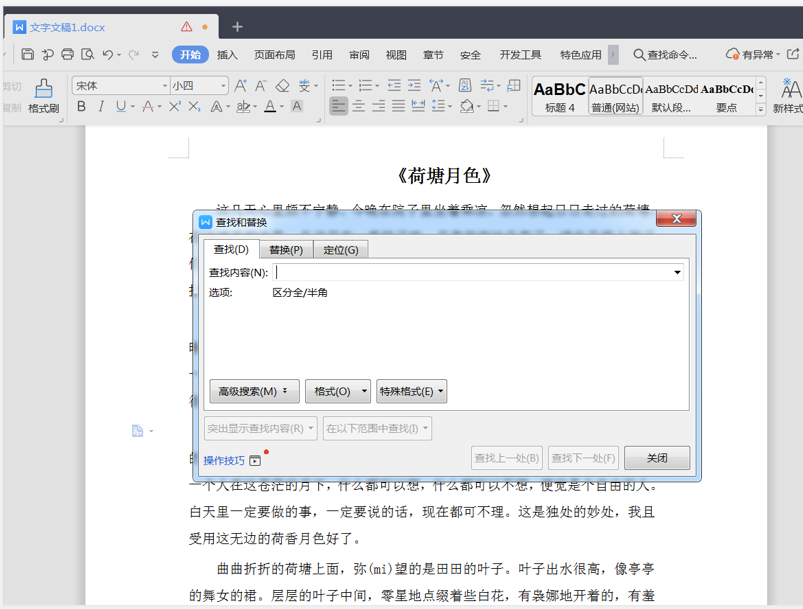Viewport: 803px width, 609px height.
Task: Open the video icon beside 操作技巧
Action: [x=256, y=461]
